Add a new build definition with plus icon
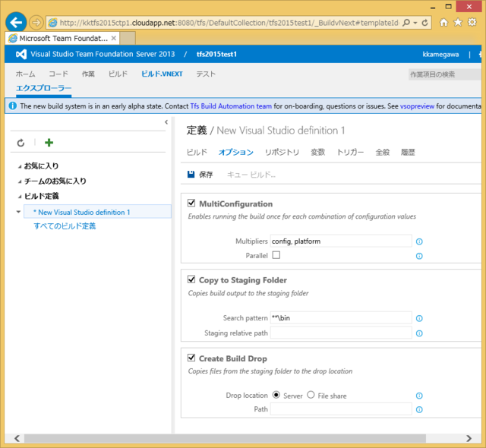Viewport: 486px width, 448px height. pos(49,143)
